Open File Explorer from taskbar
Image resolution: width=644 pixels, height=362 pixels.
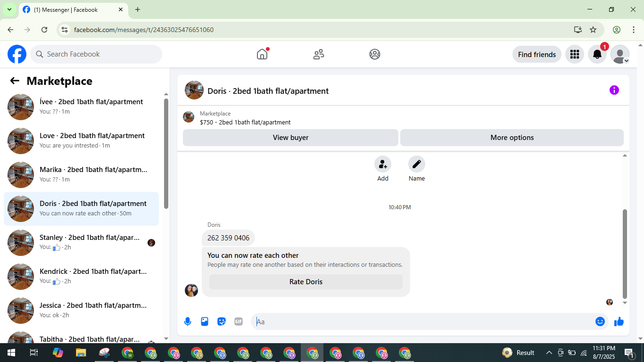pyautogui.click(x=81, y=353)
